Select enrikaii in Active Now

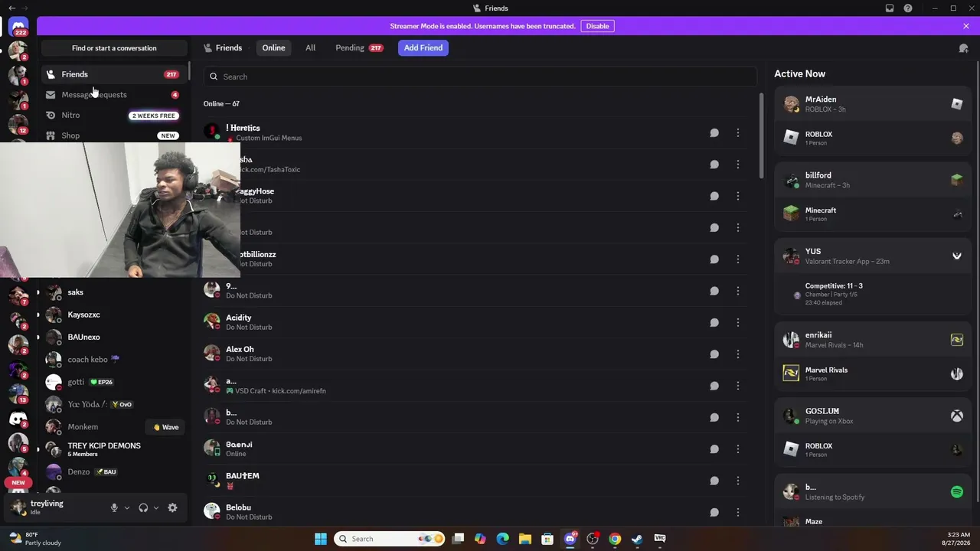(873, 340)
